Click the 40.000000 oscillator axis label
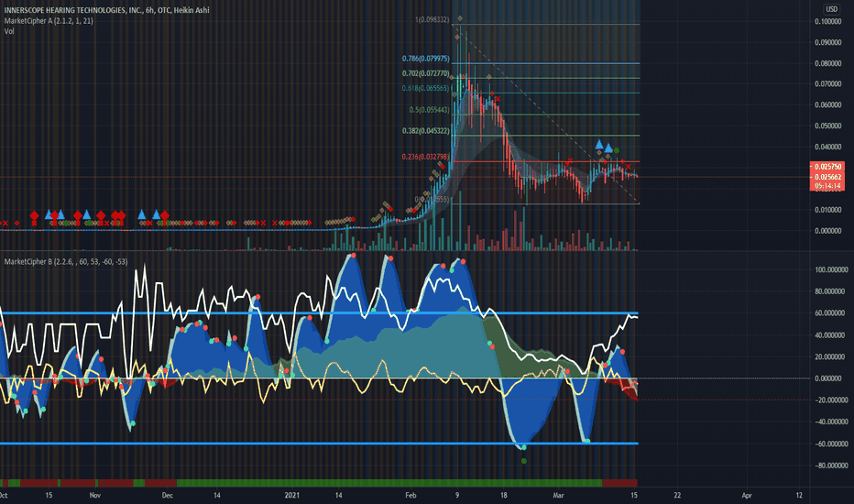 (x=831, y=335)
